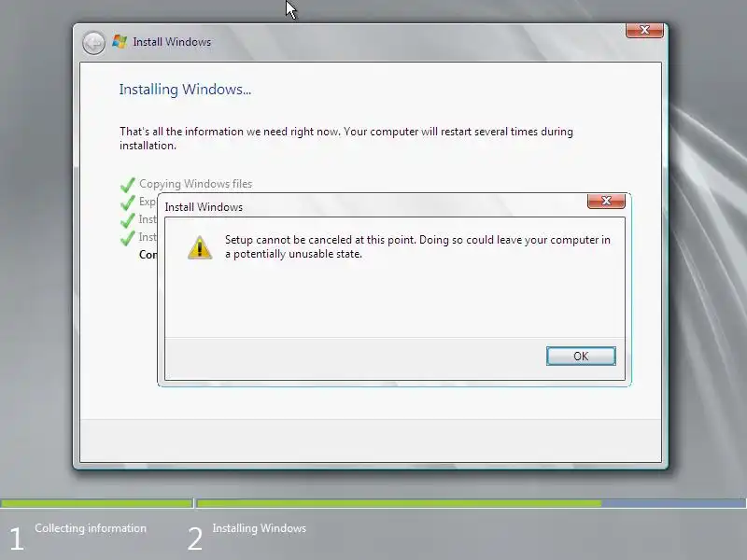This screenshot has height=560, width=747.
Task: Close the main Install Windows window
Action: click(x=644, y=30)
